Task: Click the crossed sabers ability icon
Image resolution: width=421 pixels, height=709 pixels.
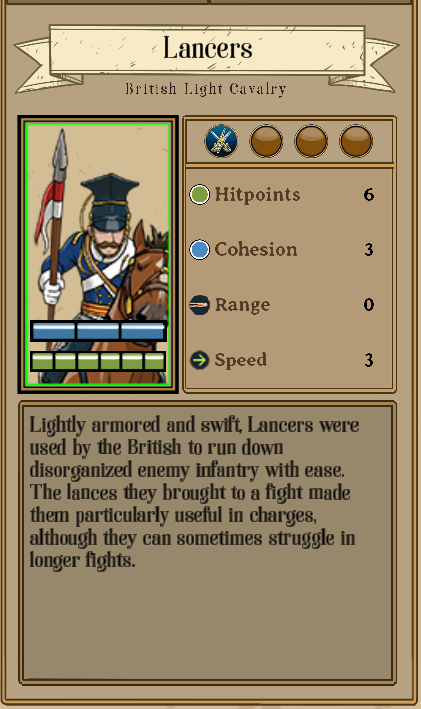Action: (x=221, y=141)
